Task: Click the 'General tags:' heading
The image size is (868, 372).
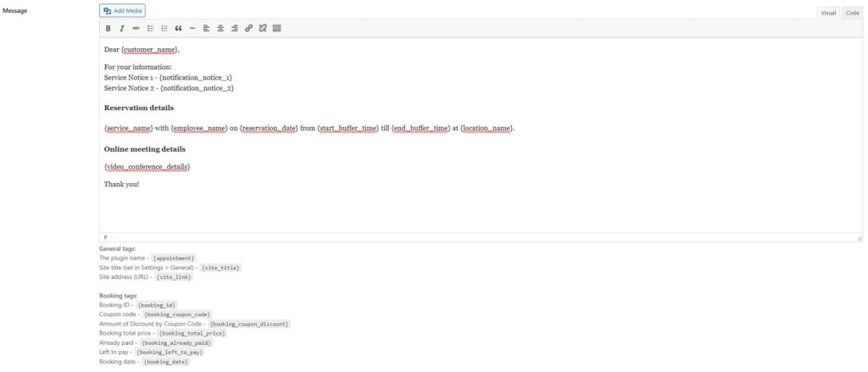Action: [x=117, y=249]
